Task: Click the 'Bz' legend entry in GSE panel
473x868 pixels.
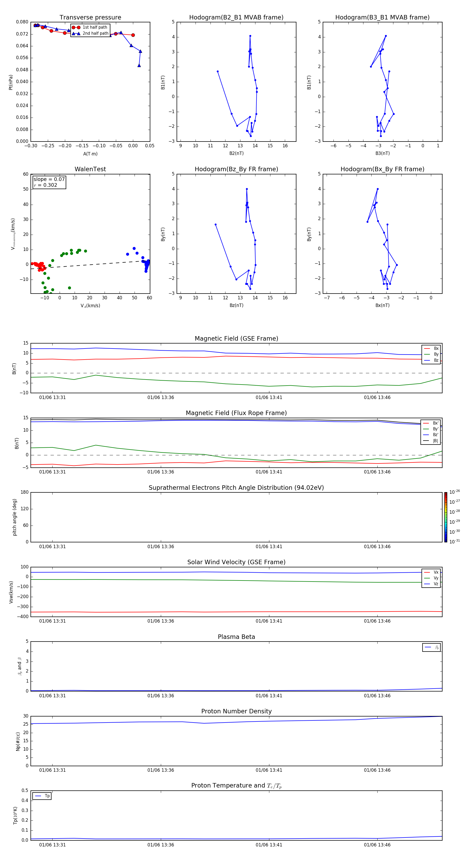Action: 431,360
